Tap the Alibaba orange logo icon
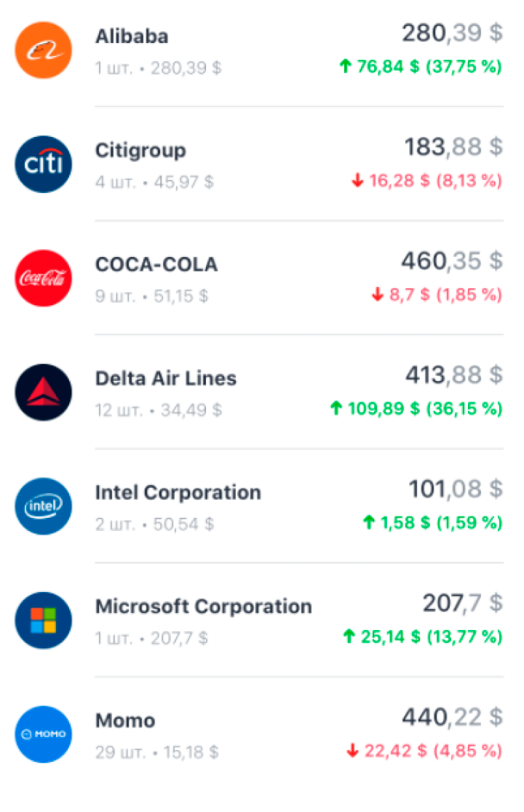Screen dimensions: 524x812 pos(44,50)
